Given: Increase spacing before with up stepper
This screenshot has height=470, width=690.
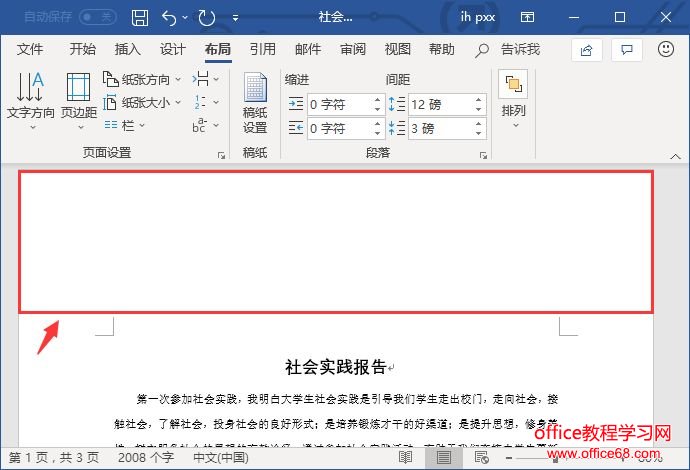Looking at the screenshot, I should click(479, 100).
